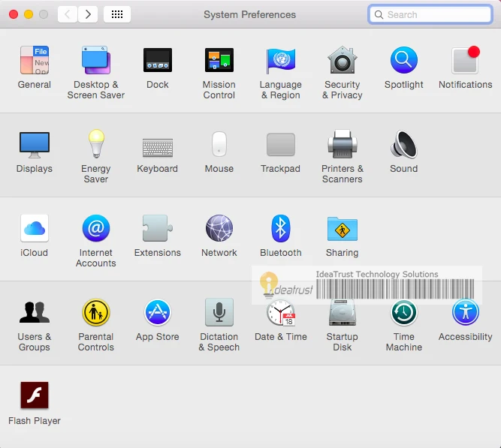
Task: Click the Search field
Action: pos(430,14)
